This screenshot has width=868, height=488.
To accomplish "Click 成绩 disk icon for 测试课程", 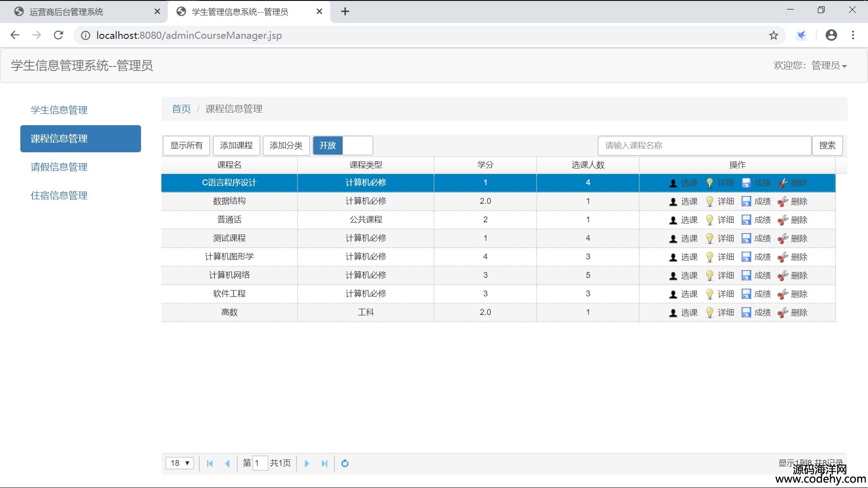I will [746, 239].
